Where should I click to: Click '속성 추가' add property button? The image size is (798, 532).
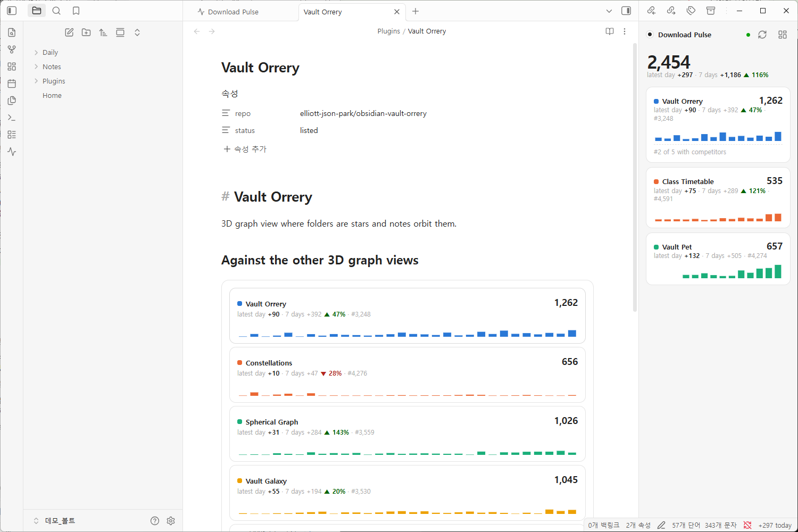coord(245,149)
